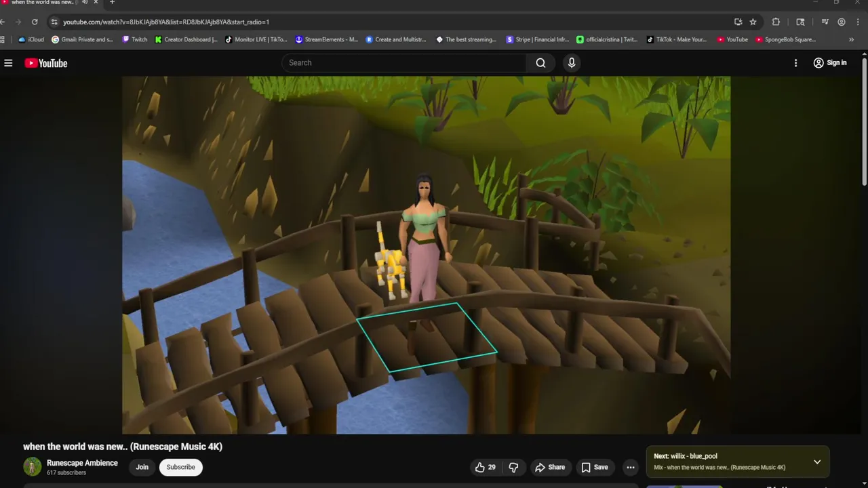868x488 pixels.
Task: Open Chrome three-dot menu
Action: coord(857,22)
